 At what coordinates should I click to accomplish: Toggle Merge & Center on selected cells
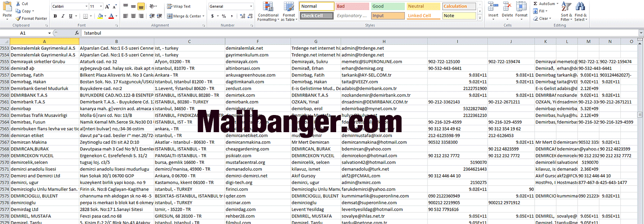185,16
